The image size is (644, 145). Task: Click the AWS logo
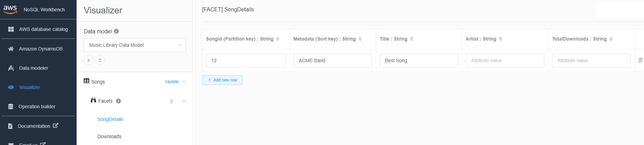click(x=10, y=9)
